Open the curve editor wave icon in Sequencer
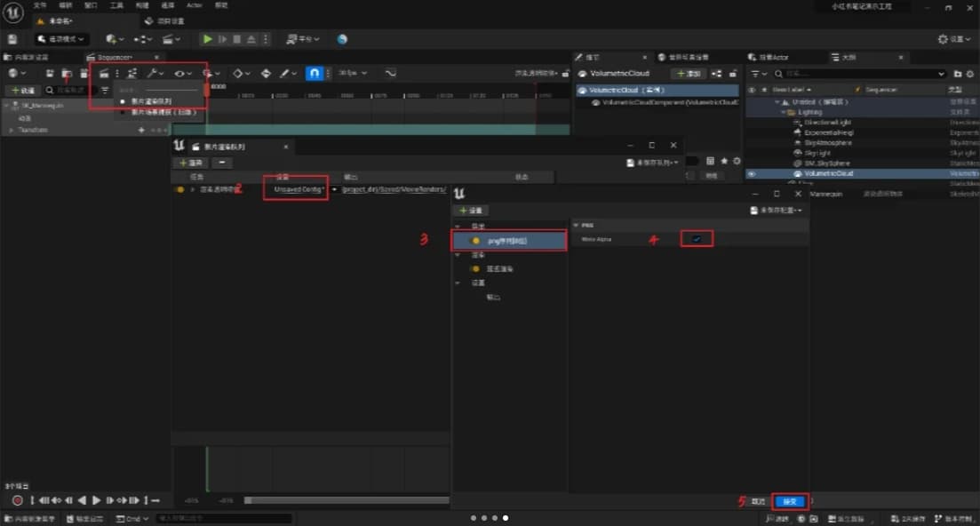The image size is (980, 526). coord(391,73)
